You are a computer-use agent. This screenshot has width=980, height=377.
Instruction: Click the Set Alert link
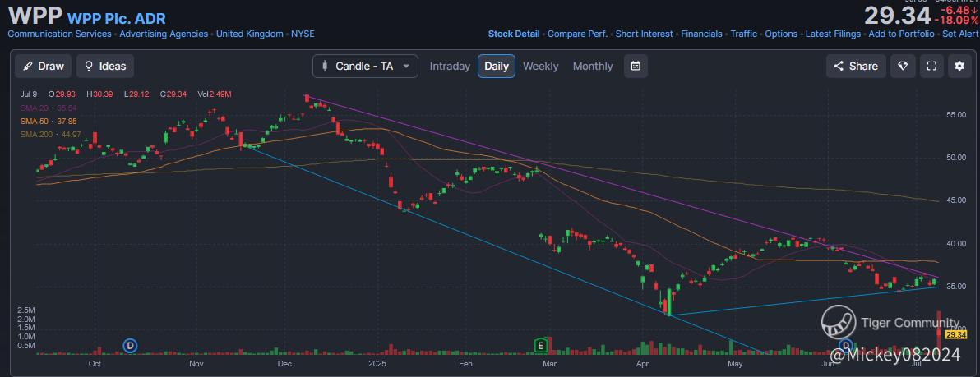(960, 34)
